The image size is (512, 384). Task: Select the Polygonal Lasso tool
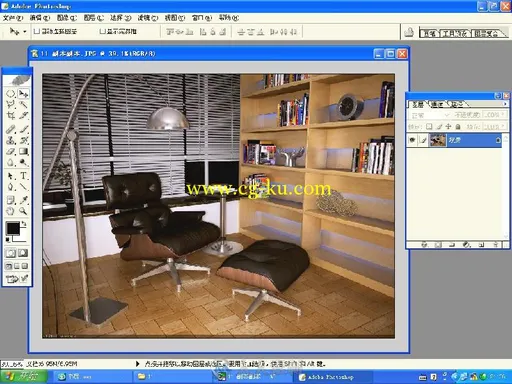pyautogui.click(x=11, y=105)
